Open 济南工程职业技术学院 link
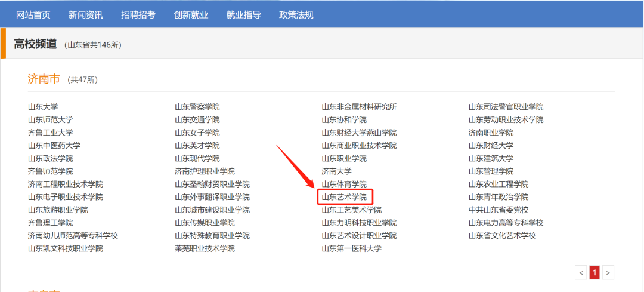This screenshot has width=644, height=292. click(66, 185)
